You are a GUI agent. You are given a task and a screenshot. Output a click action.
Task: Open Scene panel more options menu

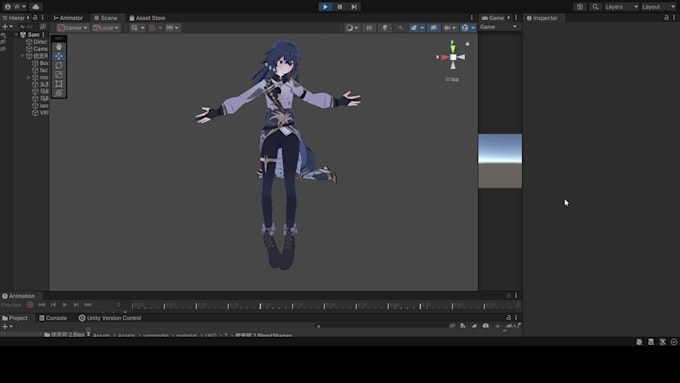(x=472, y=18)
